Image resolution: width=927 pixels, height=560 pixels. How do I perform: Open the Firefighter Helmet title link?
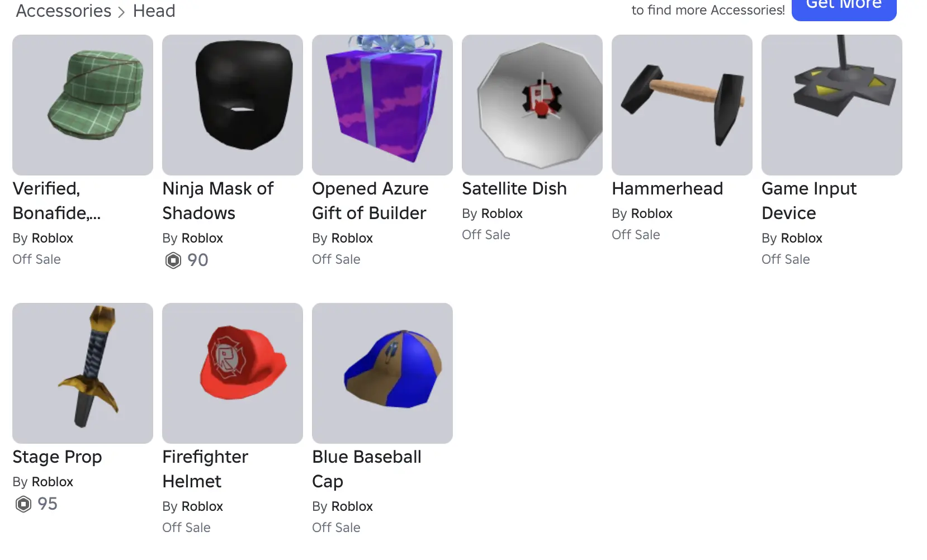[205, 469]
